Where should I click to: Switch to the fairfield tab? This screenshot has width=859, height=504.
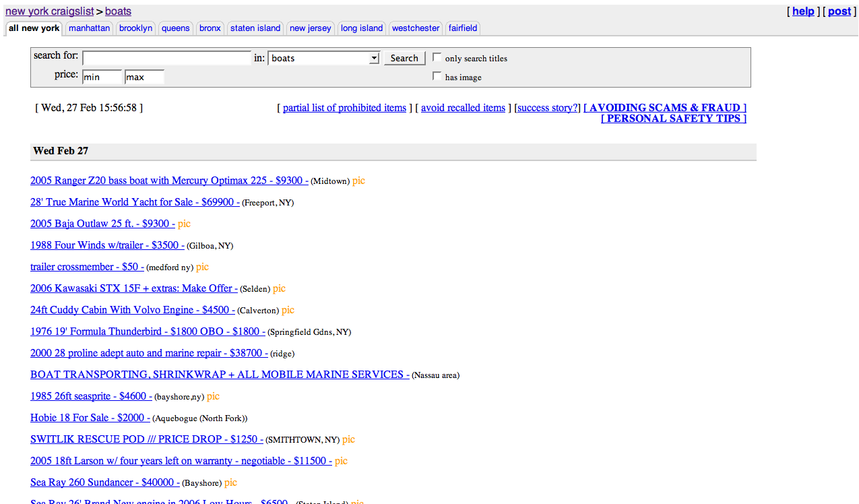(463, 28)
